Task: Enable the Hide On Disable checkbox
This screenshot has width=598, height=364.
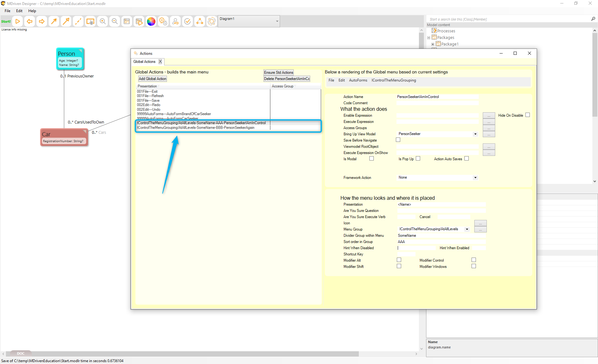Action: coord(528,115)
